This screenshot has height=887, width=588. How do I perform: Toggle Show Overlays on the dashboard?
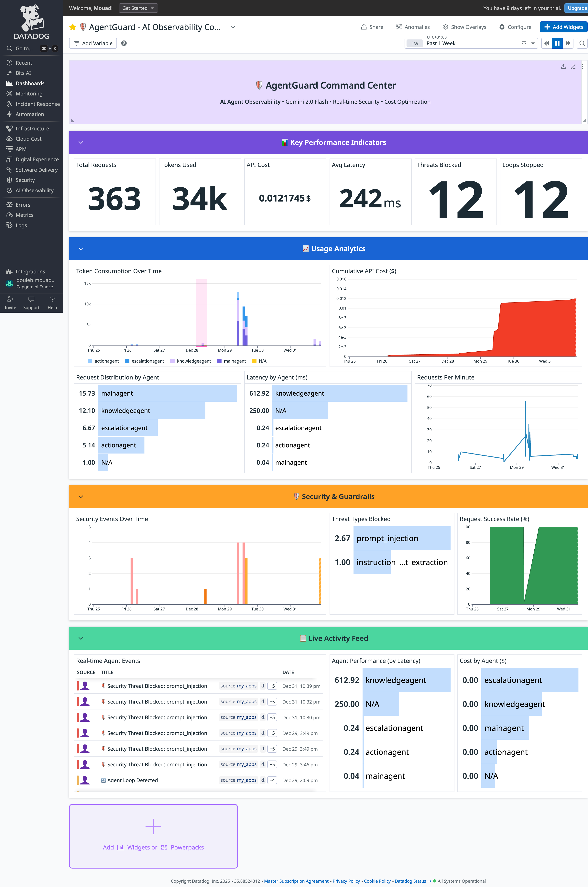464,27
